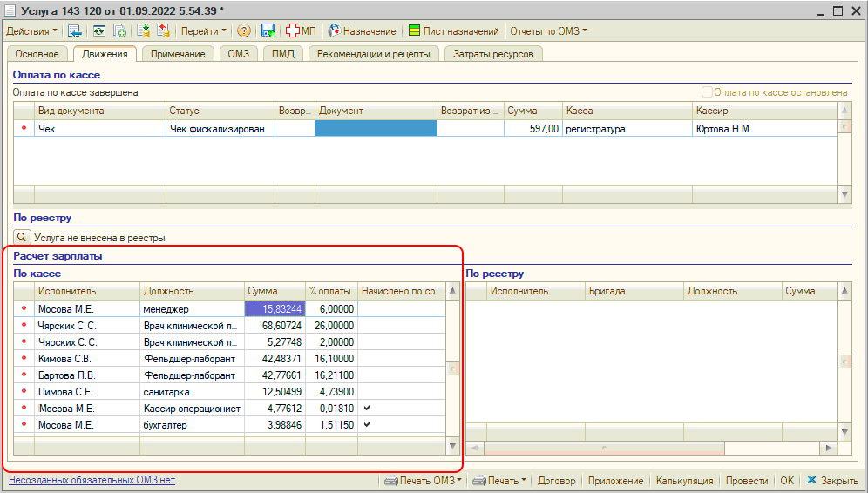
Task: Click the help question mark icon
Action: [x=244, y=31]
